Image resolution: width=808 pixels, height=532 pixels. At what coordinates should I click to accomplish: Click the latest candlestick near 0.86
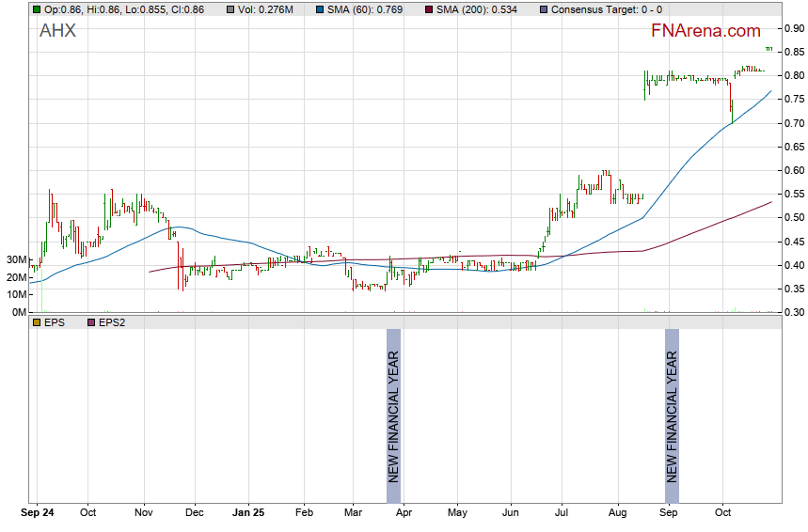click(x=769, y=48)
